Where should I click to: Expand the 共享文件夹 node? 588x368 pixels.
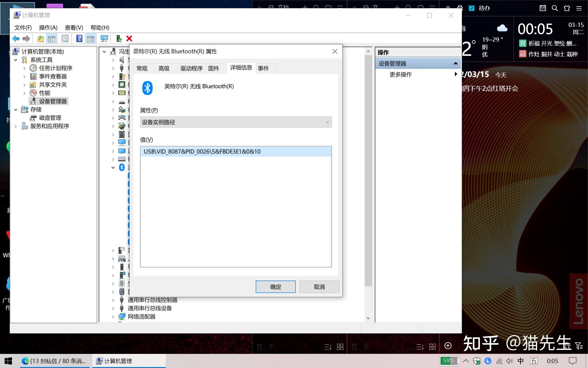pyautogui.click(x=24, y=85)
